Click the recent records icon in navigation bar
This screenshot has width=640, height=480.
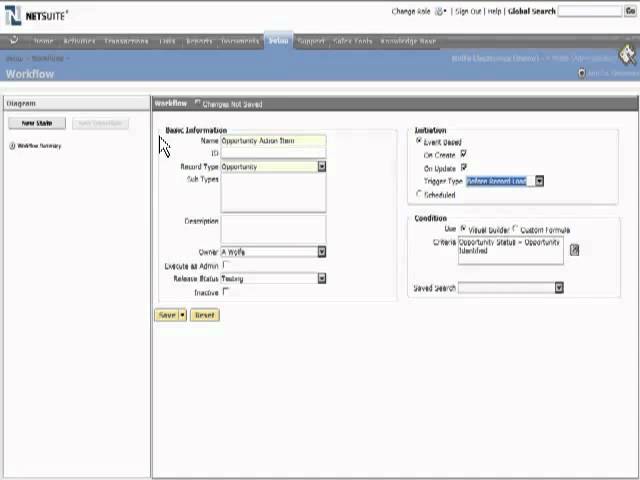click(14, 40)
